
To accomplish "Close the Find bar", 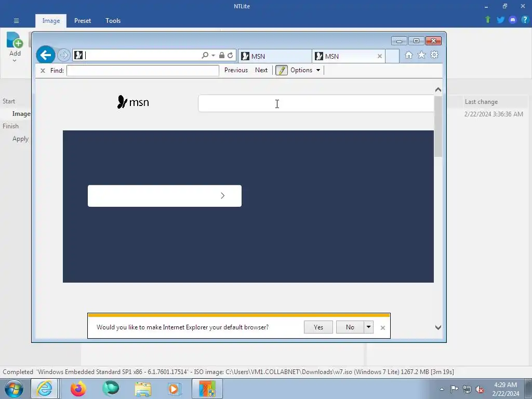I will tap(43, 71).
